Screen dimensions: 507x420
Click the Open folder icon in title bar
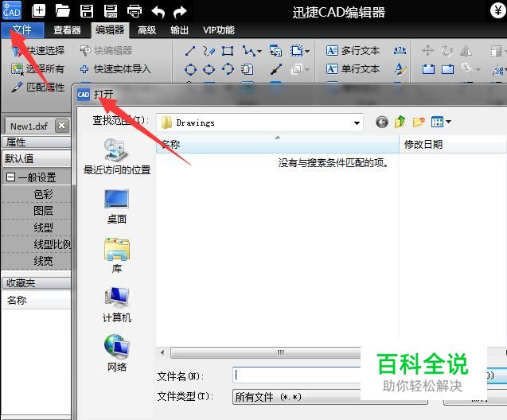(62, 11)
